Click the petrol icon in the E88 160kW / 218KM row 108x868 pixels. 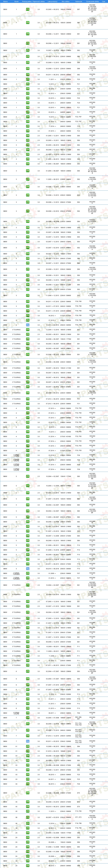[28, 62]
